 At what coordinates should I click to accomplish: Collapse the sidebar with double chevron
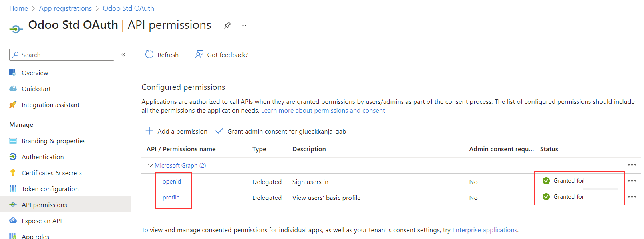click(x=124, y=55)
